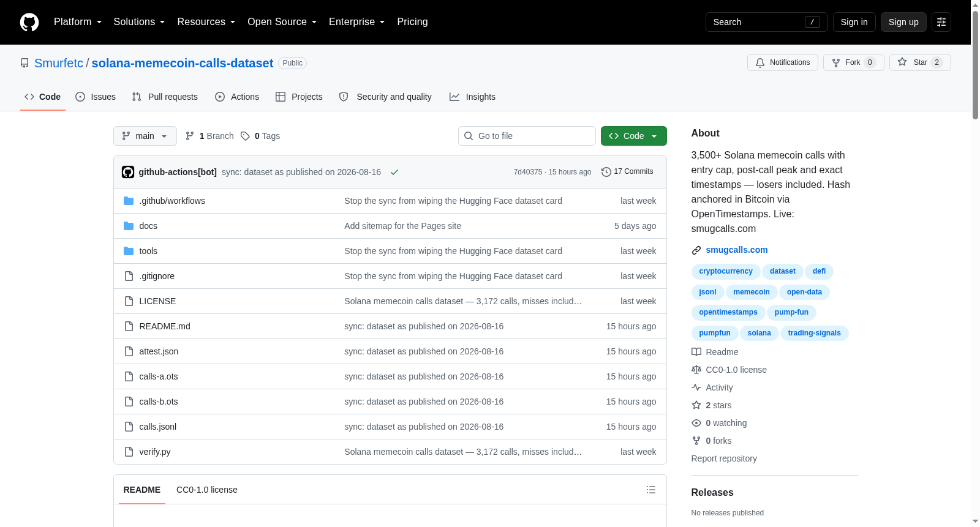Click the 1 Branch link
This screenshot has height=527, width=980.
[x=209, y=136]
